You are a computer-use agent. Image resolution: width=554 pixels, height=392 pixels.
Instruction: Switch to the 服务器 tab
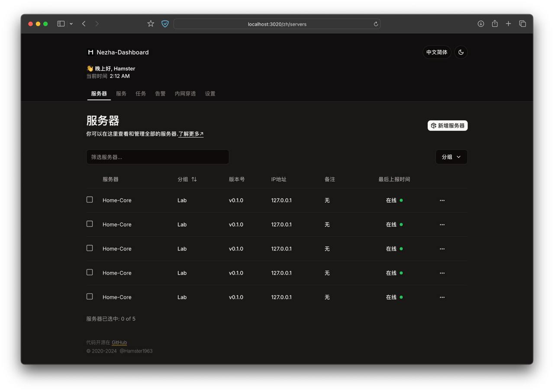pos(99,93)
